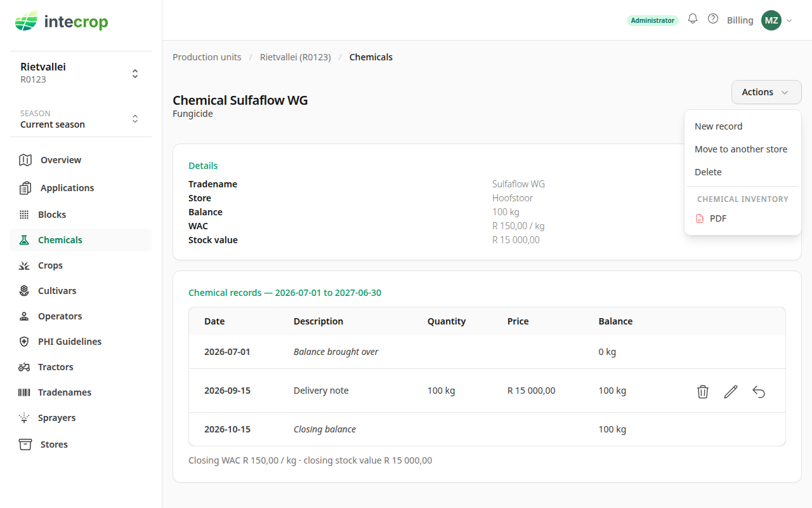Open the Season current season selector
The image size is (812, 508).
pos(81,119)
